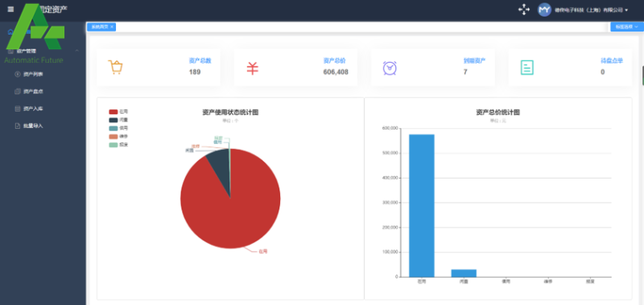
Task: Click the expiring assets value 7
Action: coord(465,72)
